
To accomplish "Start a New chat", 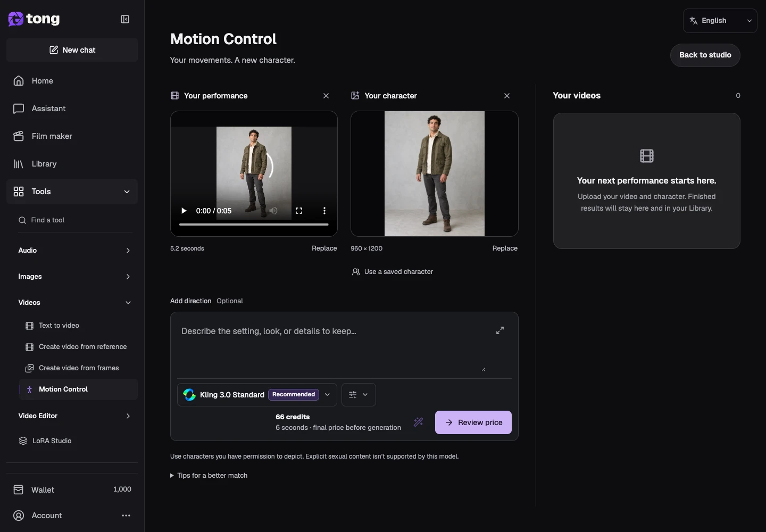I will [72, 50].
